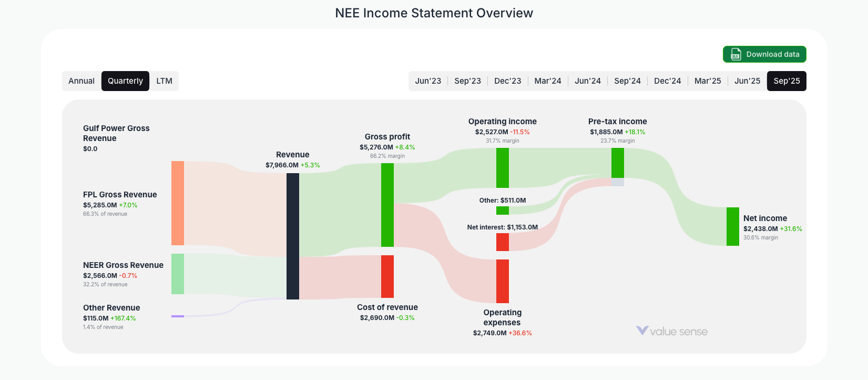Select the Mar'24 quarter tab
Screen dimensions: 868x380
pos(547,81)
